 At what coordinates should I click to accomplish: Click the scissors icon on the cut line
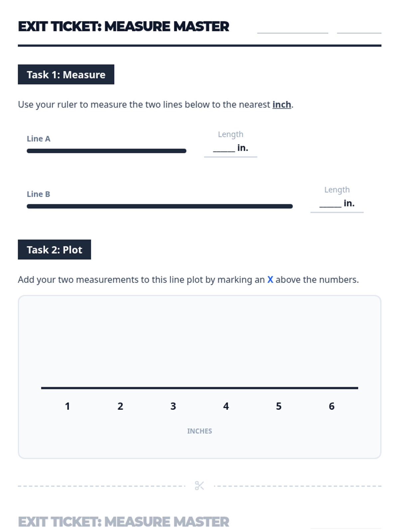coord(199,486)
